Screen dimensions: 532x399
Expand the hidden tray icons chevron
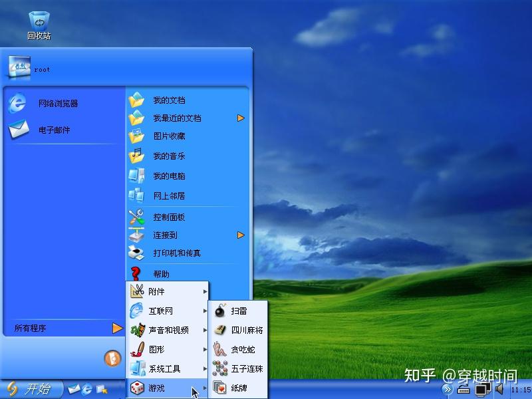tap(447, 389)
